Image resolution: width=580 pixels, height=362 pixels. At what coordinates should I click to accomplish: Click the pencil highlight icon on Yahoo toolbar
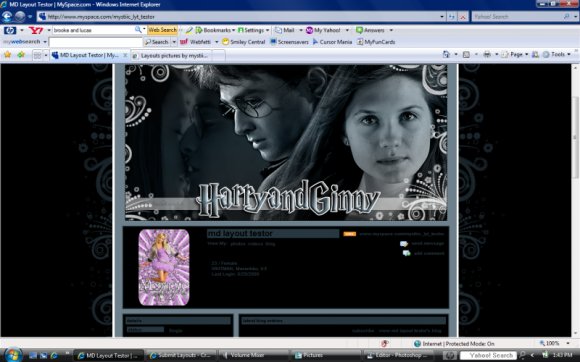click(189, 30)
